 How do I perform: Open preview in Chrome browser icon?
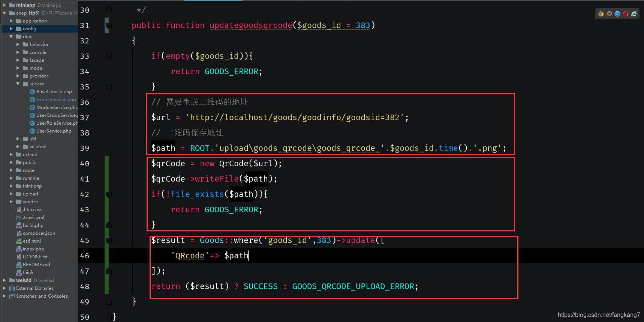(x=601, y=14)
